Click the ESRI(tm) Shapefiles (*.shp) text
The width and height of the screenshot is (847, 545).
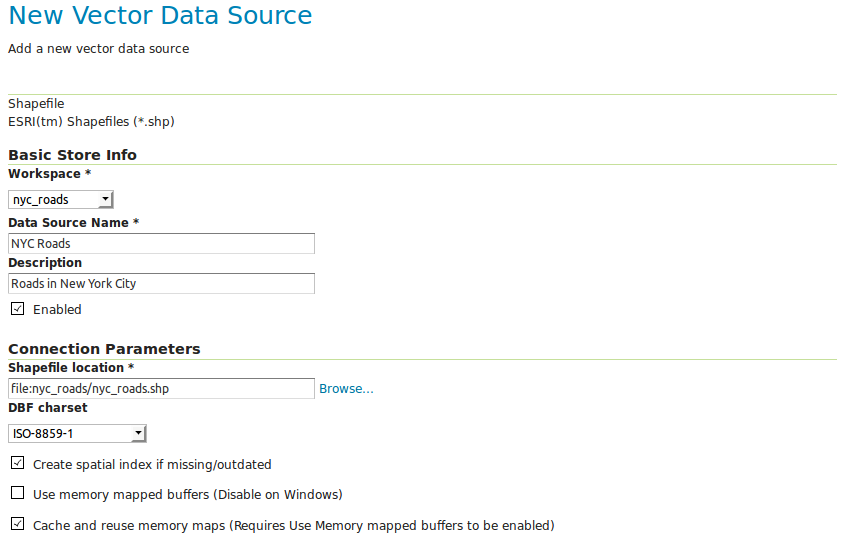click(x=91, y=122)
